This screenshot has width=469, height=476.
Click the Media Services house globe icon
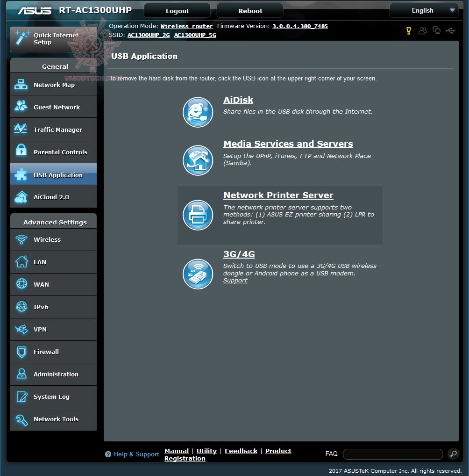198,160
